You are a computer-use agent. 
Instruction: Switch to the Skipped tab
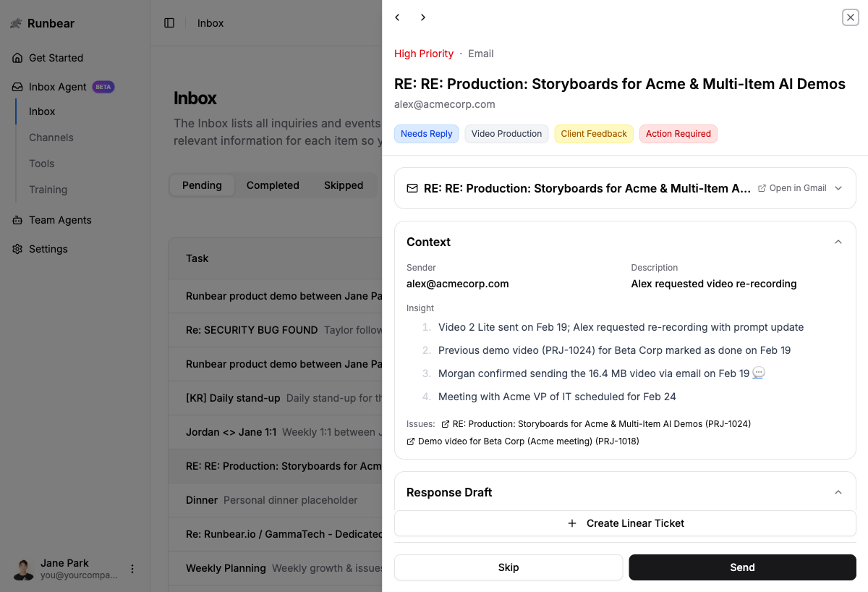[x=344, y=185]
